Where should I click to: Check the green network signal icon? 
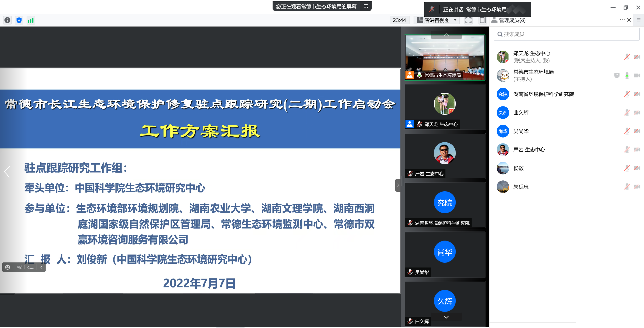31,20
